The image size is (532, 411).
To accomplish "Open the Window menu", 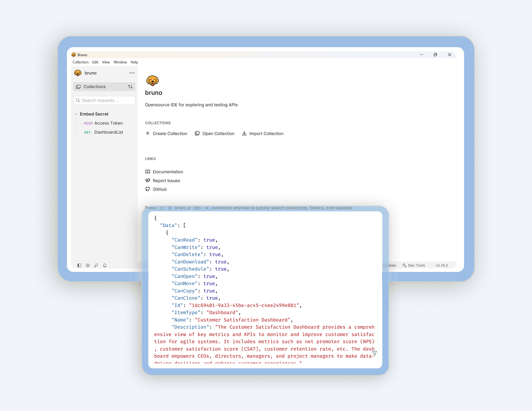I will click(x=120, y=62).
